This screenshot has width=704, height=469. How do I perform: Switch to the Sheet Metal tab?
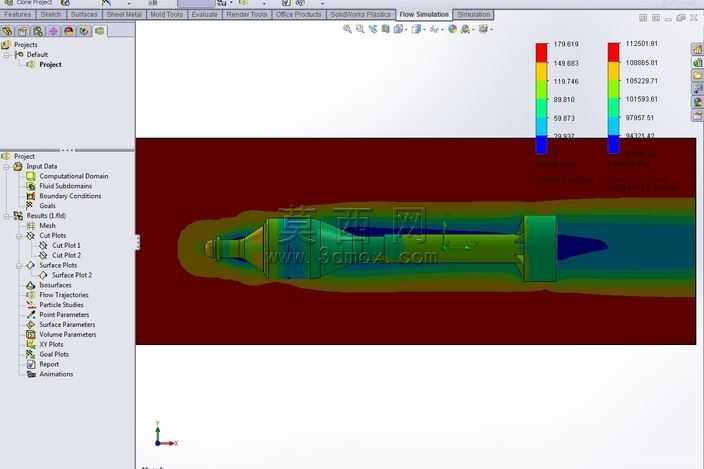point(124,14)
